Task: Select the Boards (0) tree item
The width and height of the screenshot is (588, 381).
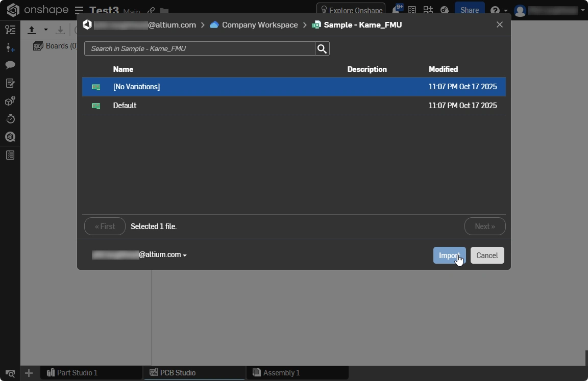Action: click(x=55, y=46)
